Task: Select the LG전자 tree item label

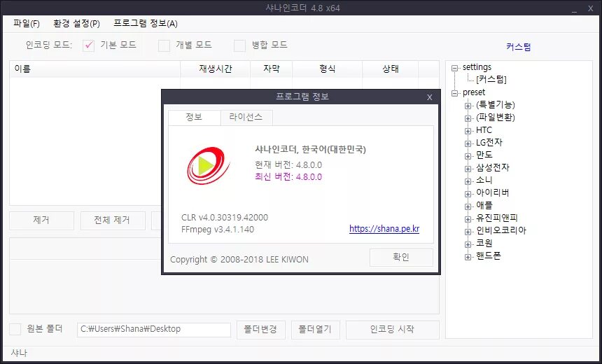Action: coord(489,143)
